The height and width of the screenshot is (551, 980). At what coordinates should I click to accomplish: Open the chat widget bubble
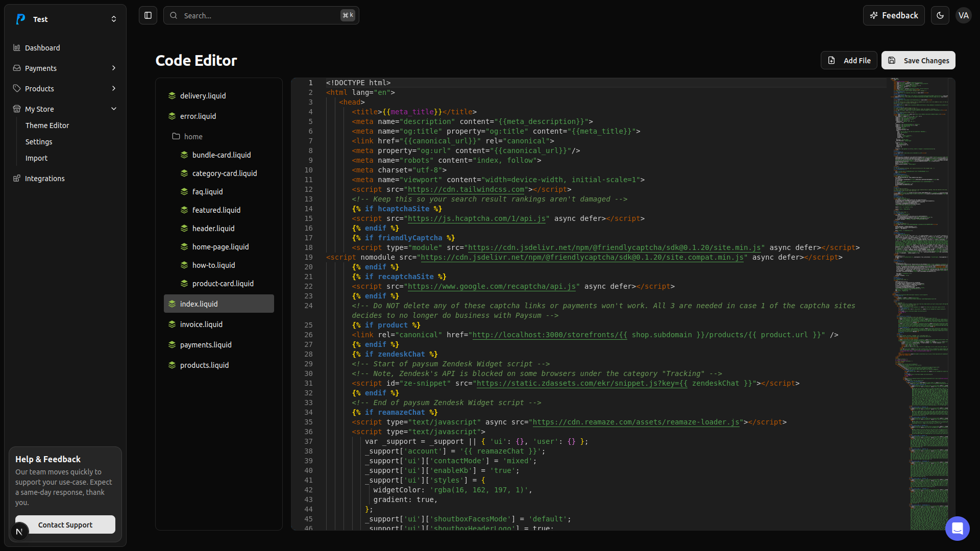tap(957, 528)
